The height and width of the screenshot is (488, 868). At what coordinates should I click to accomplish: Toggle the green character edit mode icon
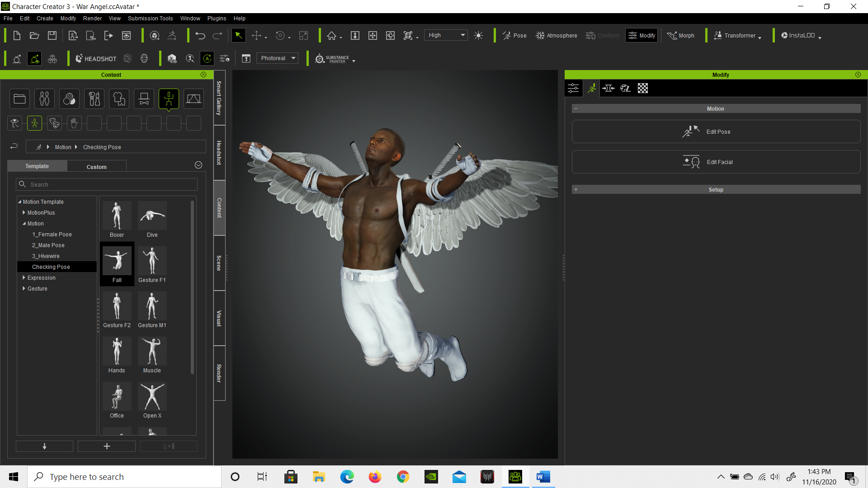34,59
